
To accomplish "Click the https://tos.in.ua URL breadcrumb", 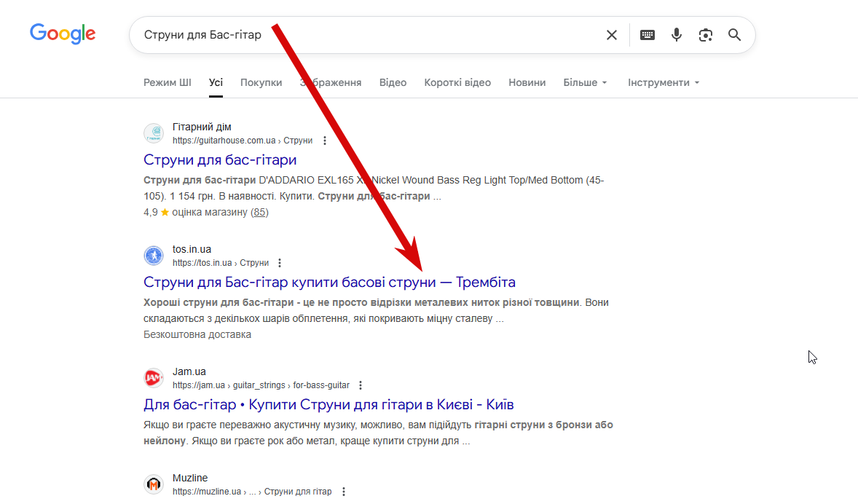I will (x=221, y=263).
